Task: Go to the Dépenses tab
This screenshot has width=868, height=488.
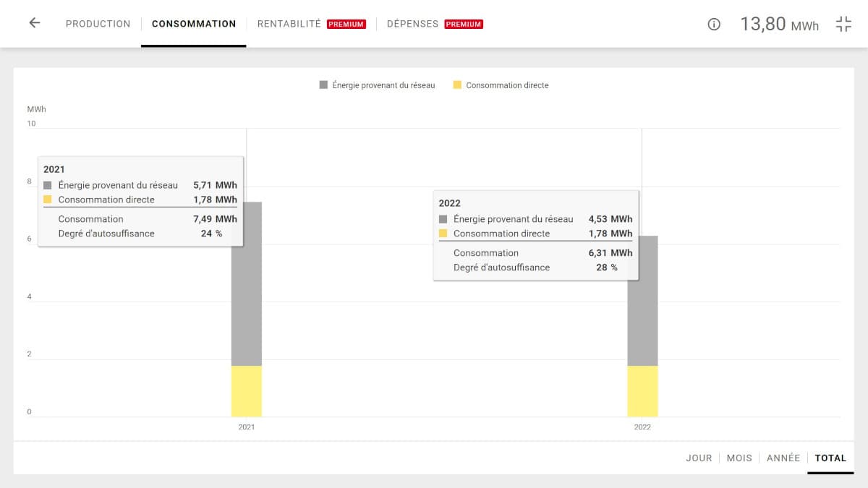Action: (x=412, y=24)
